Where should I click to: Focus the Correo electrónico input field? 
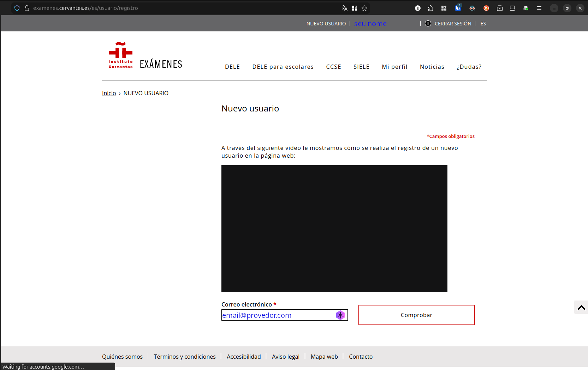tap(277, 315)
